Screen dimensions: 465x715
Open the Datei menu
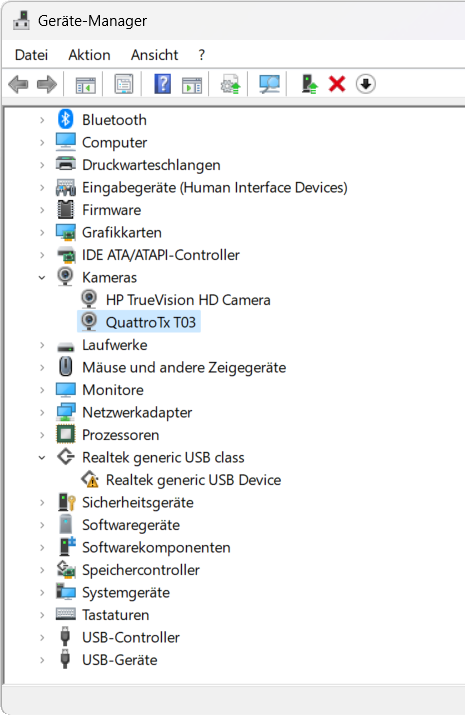pos(31,55)
